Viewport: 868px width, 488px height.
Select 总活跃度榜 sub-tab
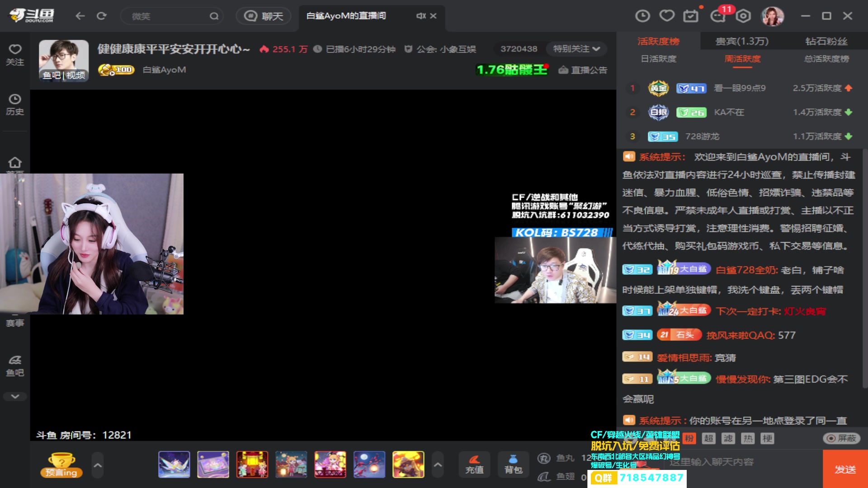click(x=826, y=59)
